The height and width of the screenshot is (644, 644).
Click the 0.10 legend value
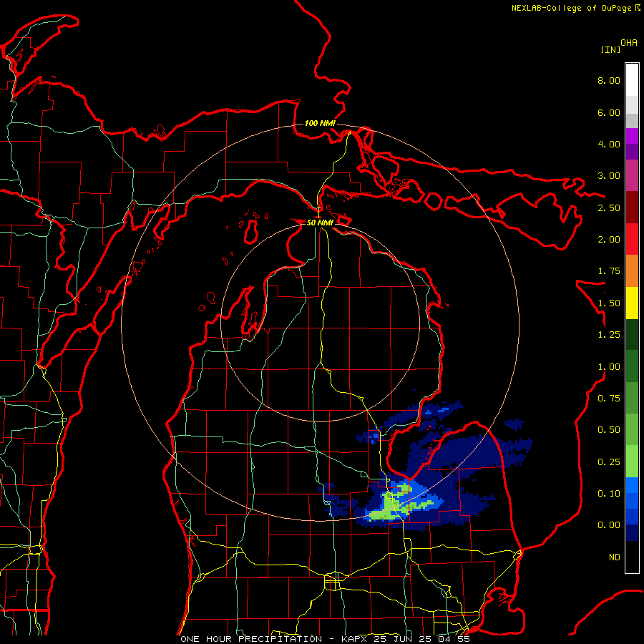tap(609, 494)
